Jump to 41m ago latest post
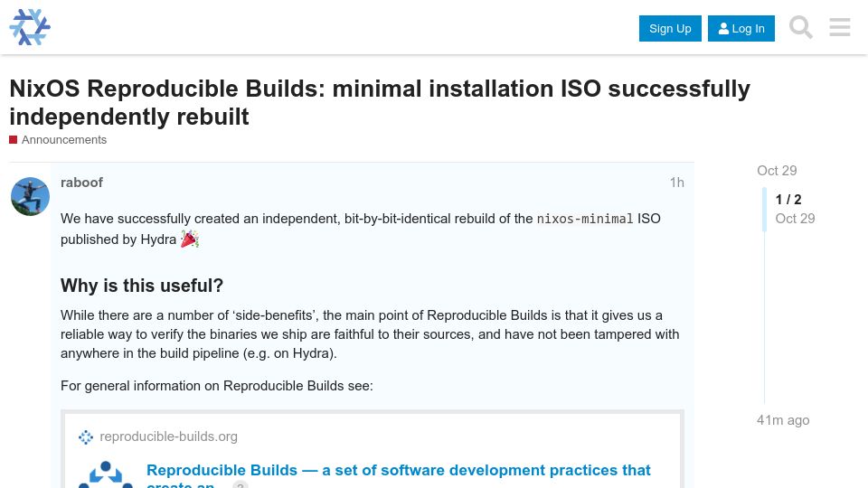Viewport: 868px width, 488px height. click(783, 420)
